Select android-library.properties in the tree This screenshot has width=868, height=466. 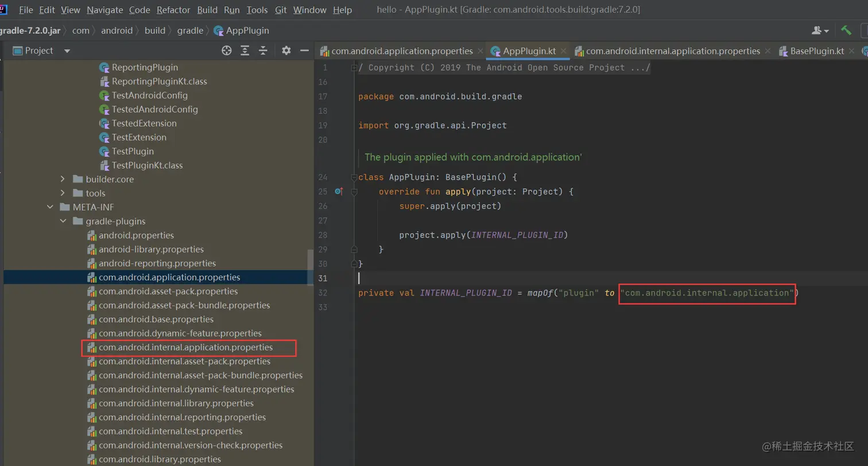pos(152,249)
